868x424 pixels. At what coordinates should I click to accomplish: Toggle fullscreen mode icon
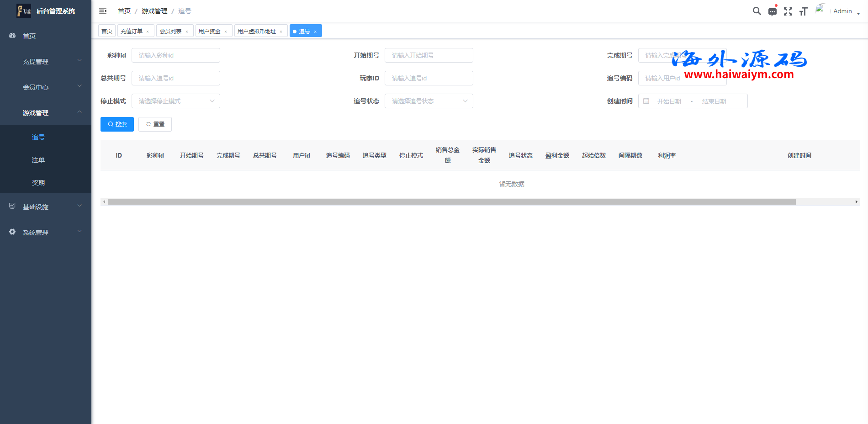pyautogui.click(x=788, y=11)
